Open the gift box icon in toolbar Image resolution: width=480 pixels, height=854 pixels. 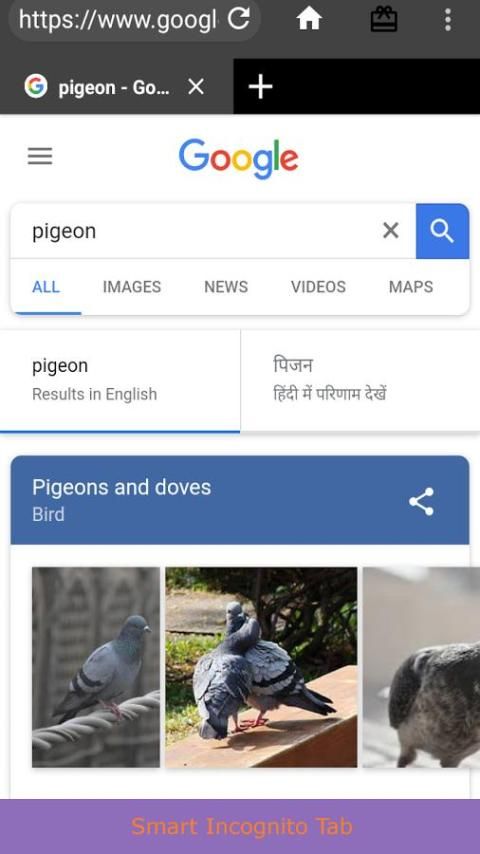384,20
